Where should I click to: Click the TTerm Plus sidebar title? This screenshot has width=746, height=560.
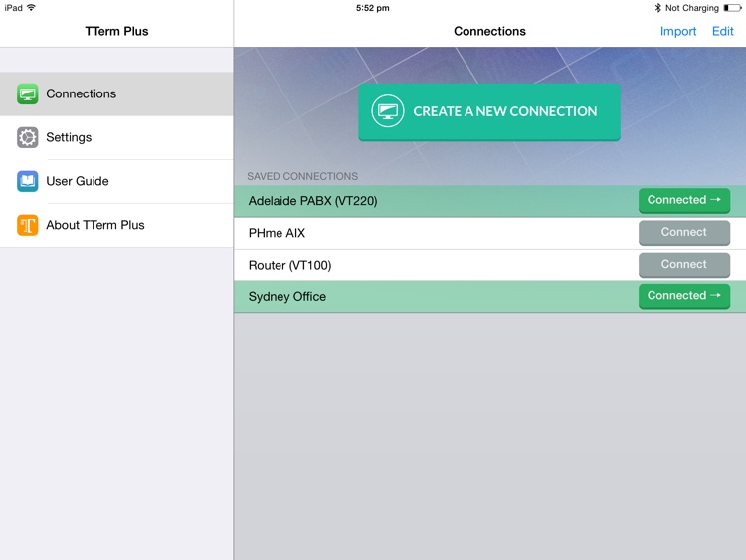pos(116,31)
